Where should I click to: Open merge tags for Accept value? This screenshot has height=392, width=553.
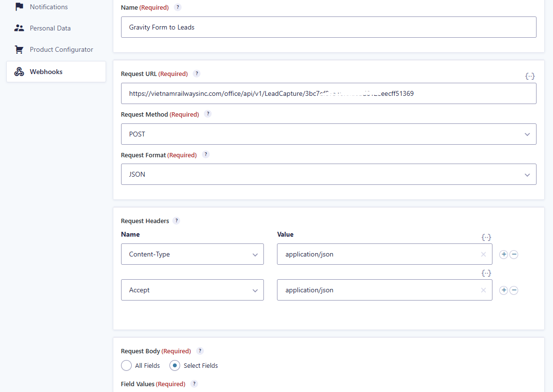coord(486,273)
